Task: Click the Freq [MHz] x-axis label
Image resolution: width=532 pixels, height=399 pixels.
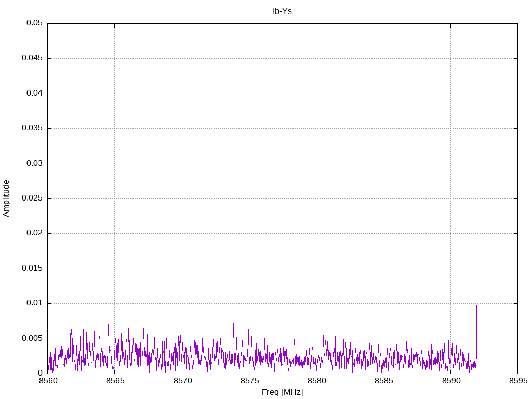Action: coord(282,392)
